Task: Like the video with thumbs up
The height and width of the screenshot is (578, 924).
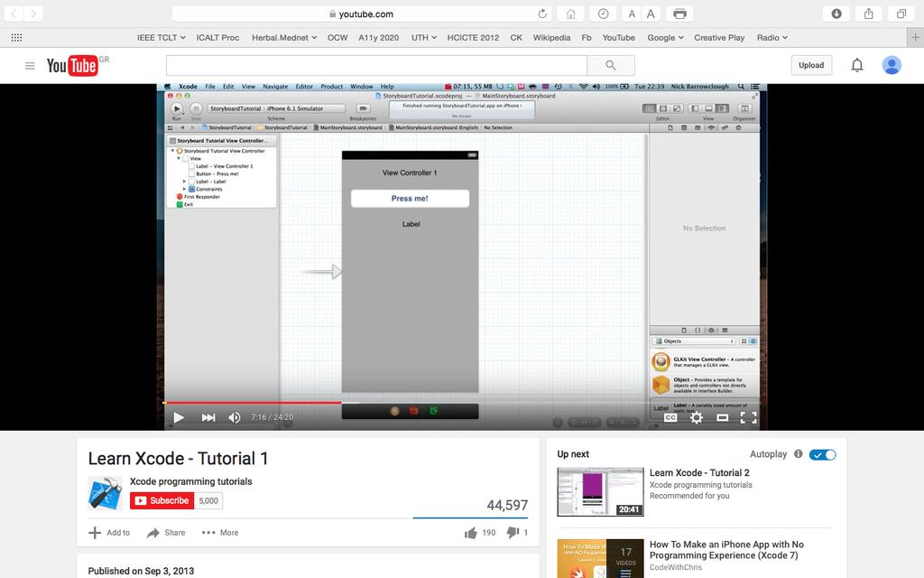Action: pyautogui.click(x=471, y=533)
